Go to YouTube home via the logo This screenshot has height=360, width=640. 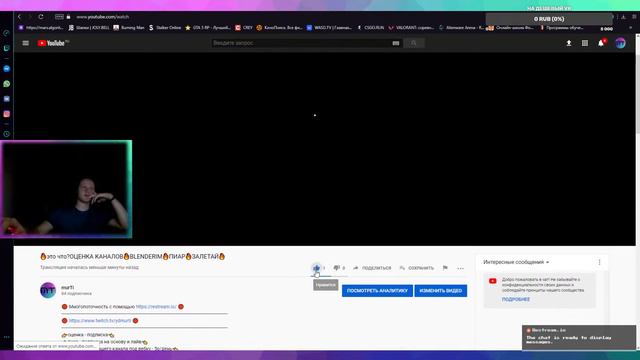point(53,43)
